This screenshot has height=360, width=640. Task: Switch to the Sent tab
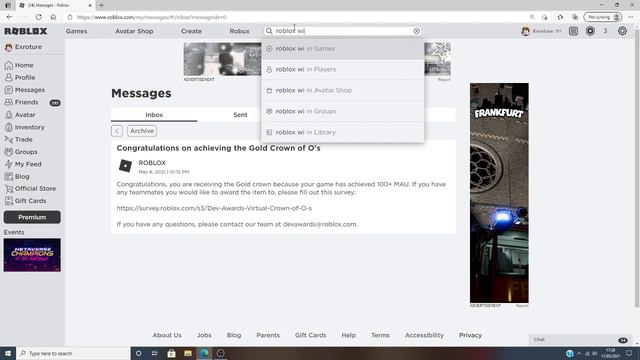point(240,115)
